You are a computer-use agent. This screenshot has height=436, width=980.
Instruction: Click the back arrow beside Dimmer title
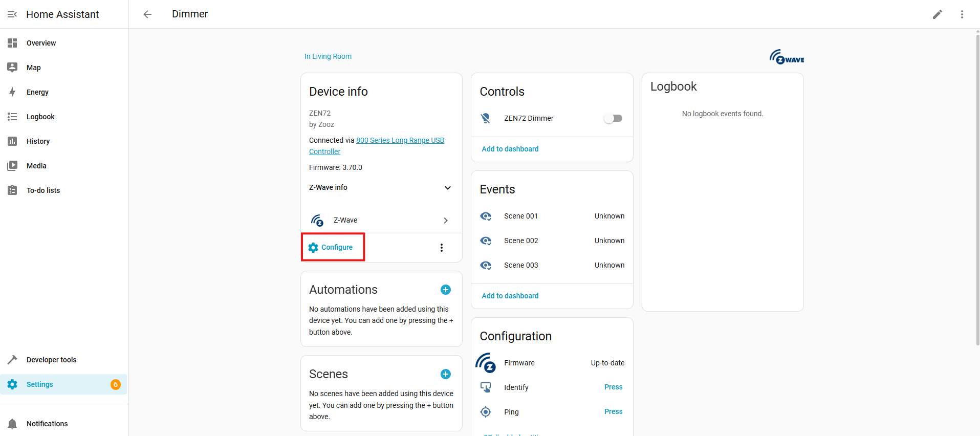(147, 14)
